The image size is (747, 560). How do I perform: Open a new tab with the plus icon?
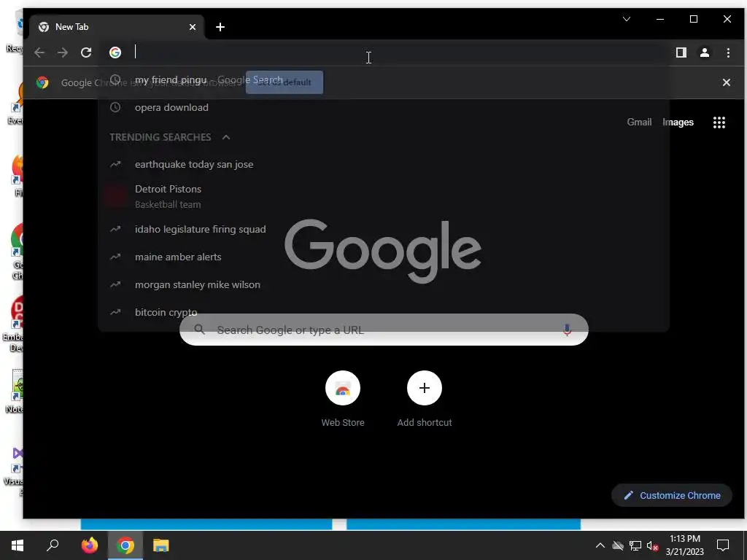(x=220, y=27)
